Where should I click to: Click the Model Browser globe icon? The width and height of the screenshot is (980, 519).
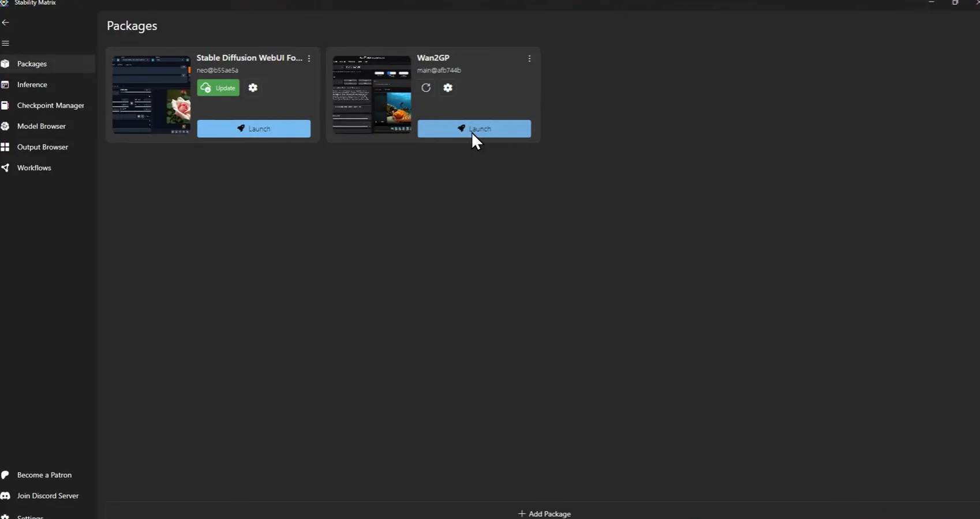[5, 126]
